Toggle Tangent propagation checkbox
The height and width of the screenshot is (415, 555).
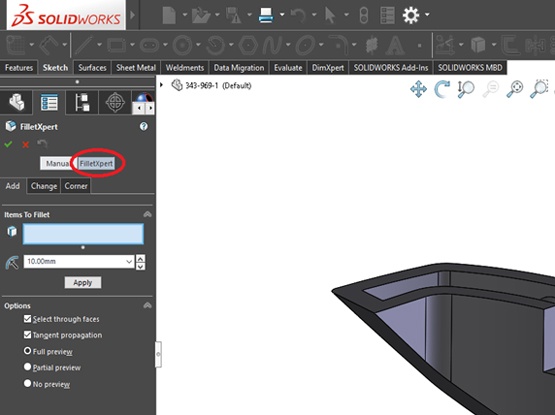click(x=27, y=335)
